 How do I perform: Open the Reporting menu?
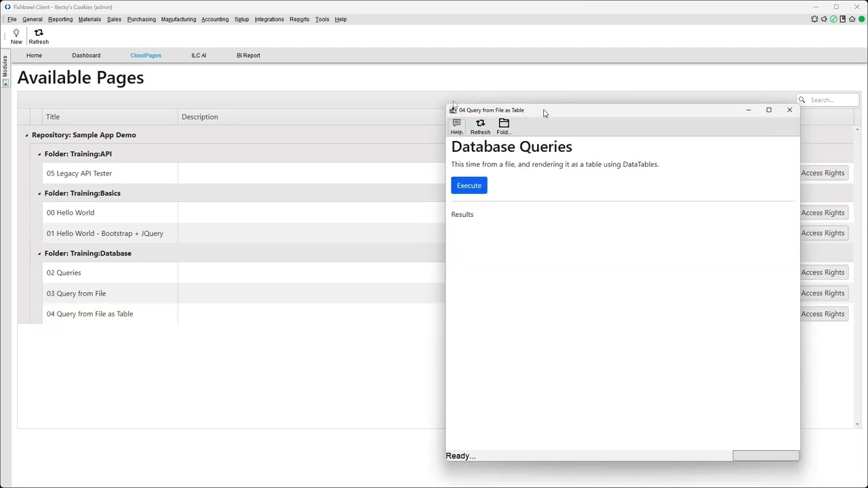(x=60, y=19)
